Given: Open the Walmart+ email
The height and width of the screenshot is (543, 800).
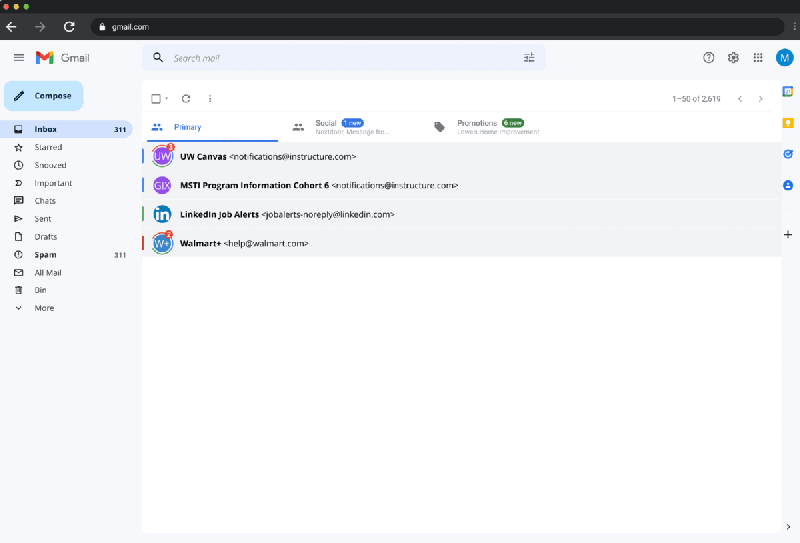Looking at the screenshot, I should click(x=462, y=243).
